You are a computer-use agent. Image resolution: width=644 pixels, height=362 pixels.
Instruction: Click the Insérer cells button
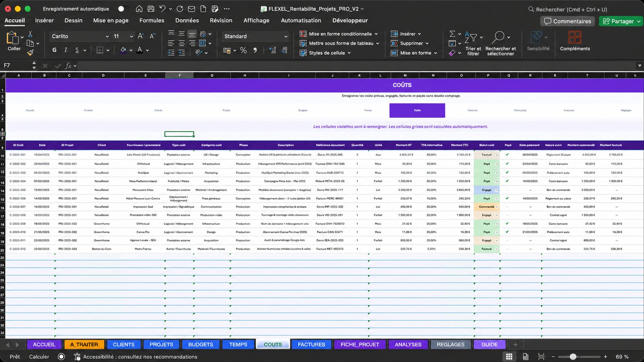[x=406, y=34]
